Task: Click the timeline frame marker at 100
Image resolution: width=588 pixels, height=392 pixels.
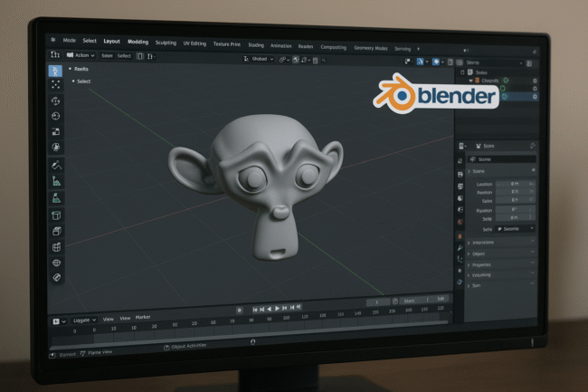Action: coord(286,318)
